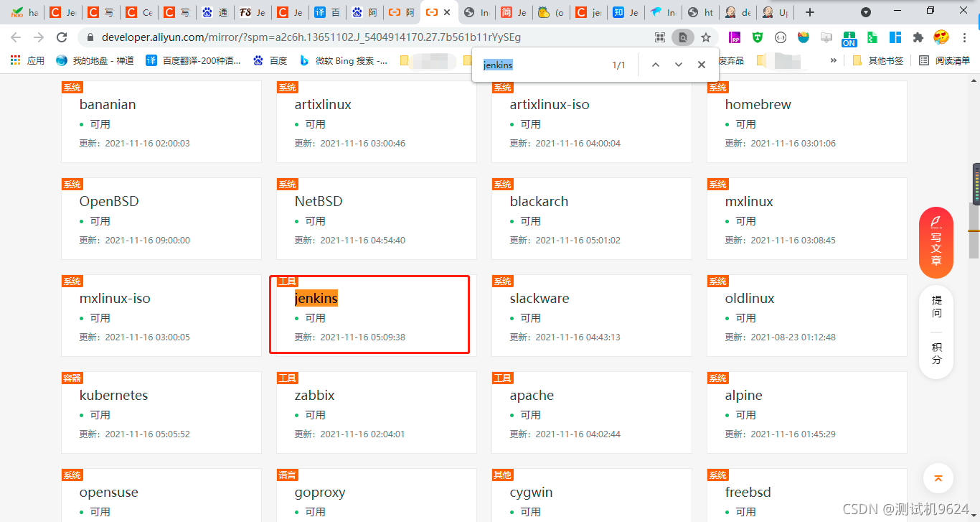Open the 百度翻译 bookmark
The width and height of the screenshot is (980, 522).
[193, 60]
